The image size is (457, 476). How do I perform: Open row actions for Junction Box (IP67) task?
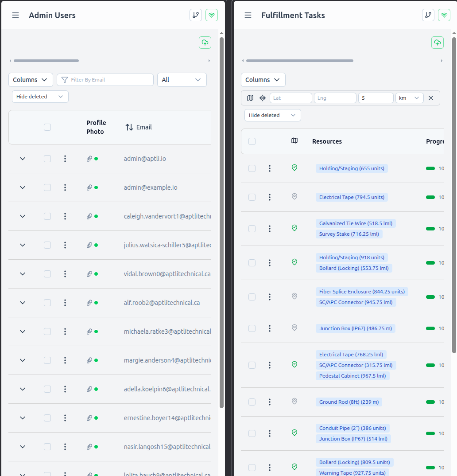tap(270, 328)
